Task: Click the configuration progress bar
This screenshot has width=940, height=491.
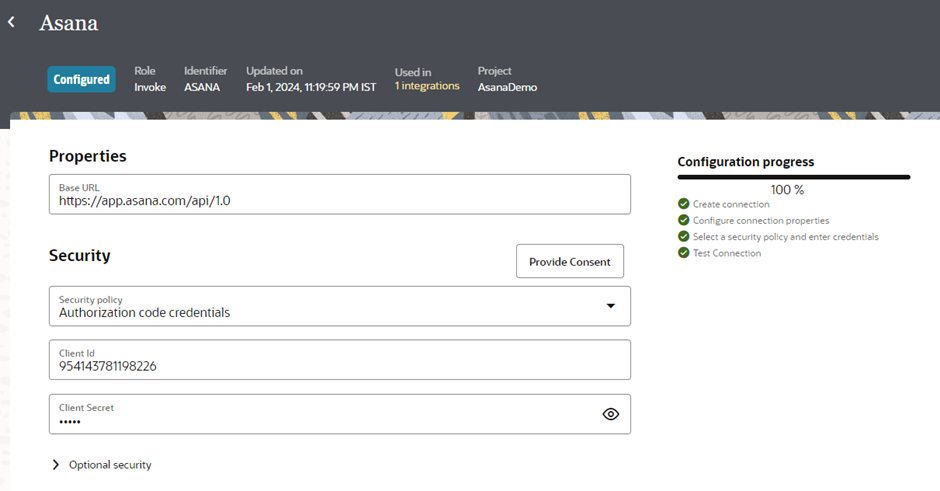Action: click(x=794, y=177)
